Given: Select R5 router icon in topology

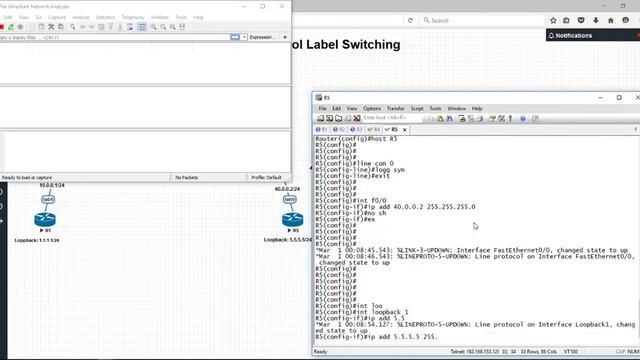Looking at the screenshot, I should (293, 220).
